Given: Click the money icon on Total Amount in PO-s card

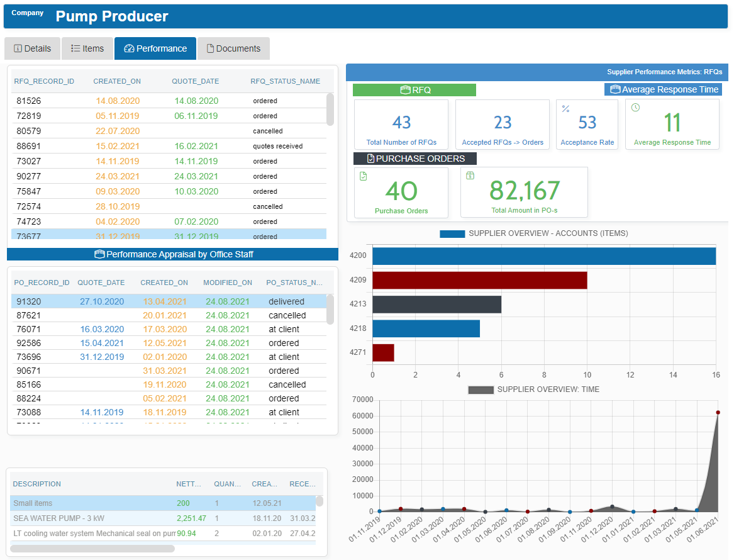Looking at the screenshot, I should [x=469, y=175].
